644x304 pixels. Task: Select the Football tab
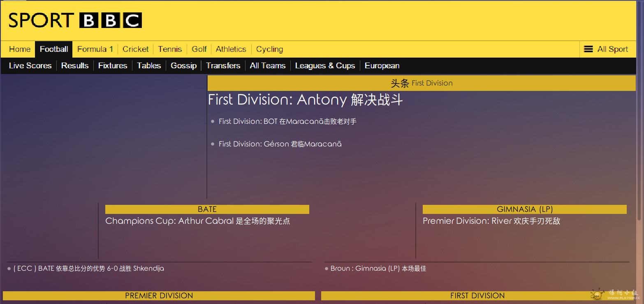tap(54, 49)
